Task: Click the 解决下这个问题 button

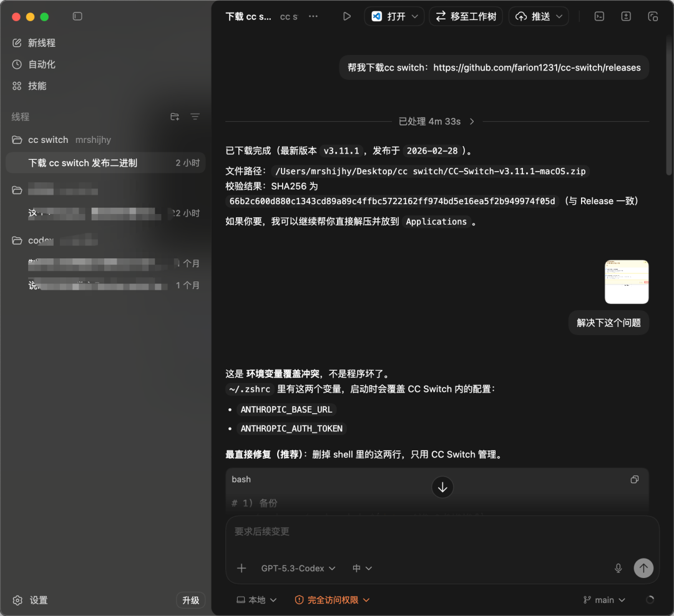Action: coord(608,323)
